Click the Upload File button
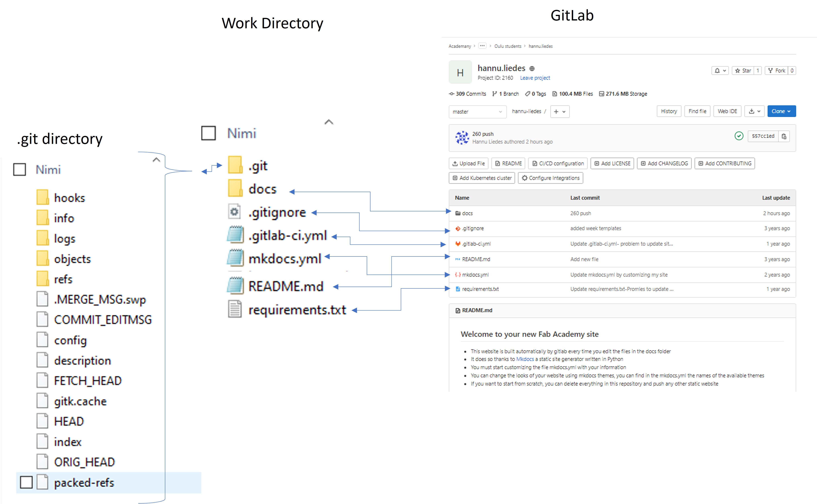This screenshot has height=504, width=817. coord(469,163)
